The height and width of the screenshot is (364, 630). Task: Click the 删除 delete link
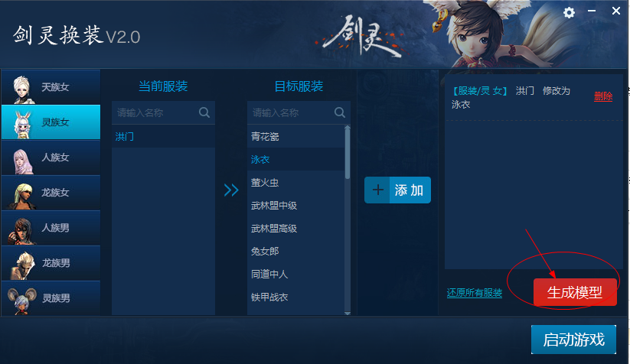click(x=603, y=96)
